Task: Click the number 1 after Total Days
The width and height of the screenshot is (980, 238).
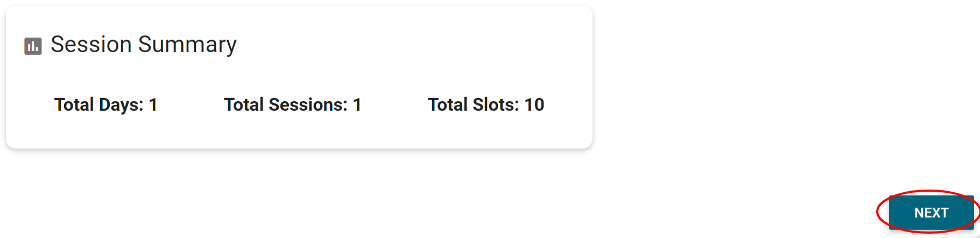Action: point(153,104)
